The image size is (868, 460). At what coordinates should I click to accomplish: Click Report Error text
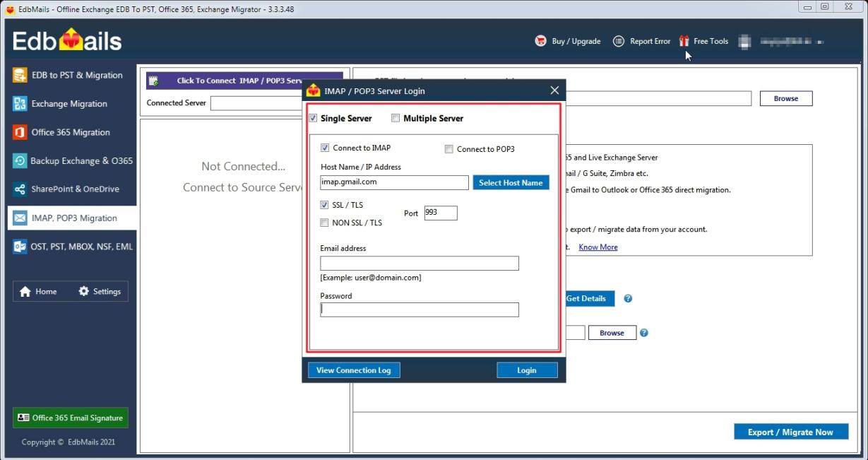click(x=650, y=42)
